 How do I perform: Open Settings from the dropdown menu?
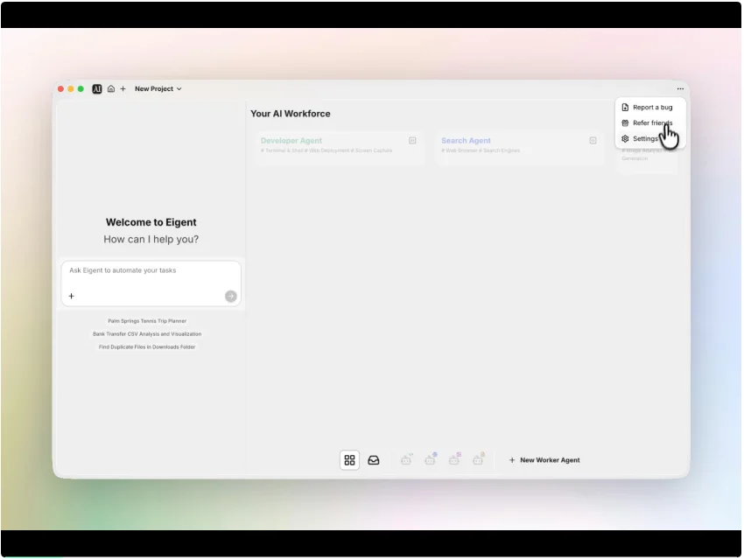point(644,139)
